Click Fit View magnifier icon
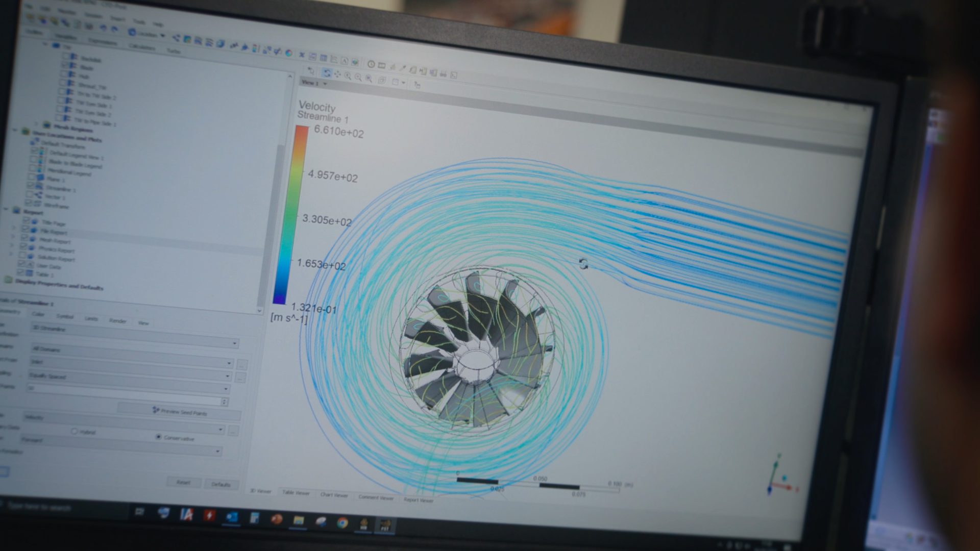Screen dimensions: 980x551 (x=369, y=78)
